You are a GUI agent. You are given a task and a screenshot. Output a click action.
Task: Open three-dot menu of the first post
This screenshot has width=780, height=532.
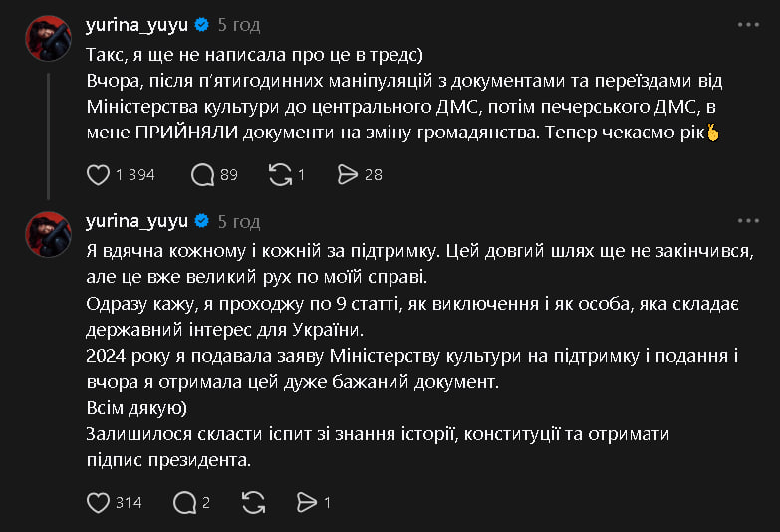748,24
